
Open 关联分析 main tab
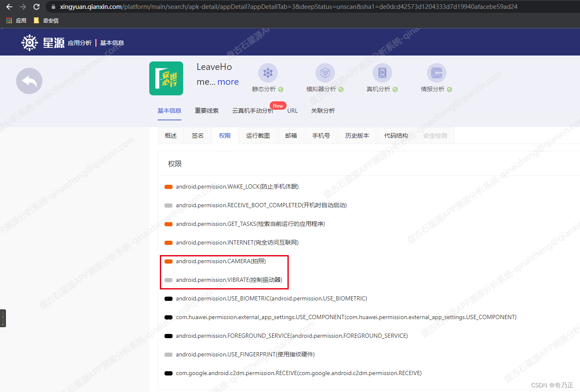pos(323,111)
